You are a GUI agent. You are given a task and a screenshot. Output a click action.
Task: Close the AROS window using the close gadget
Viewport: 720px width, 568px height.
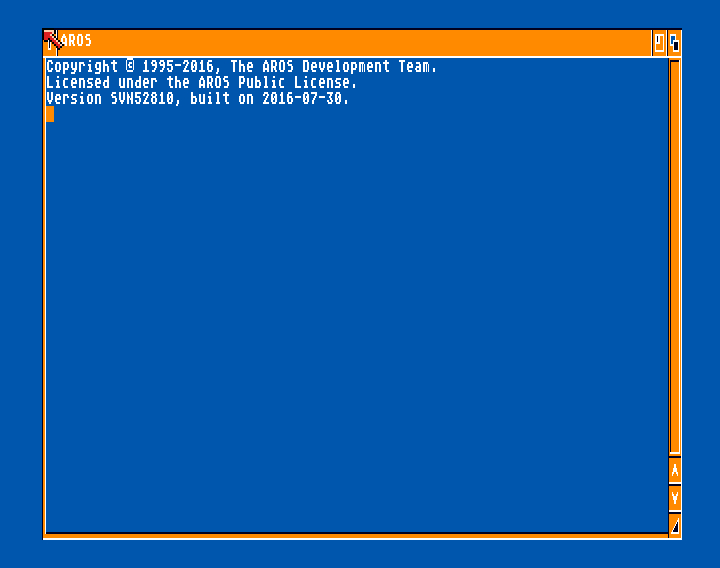click(50, 43)
